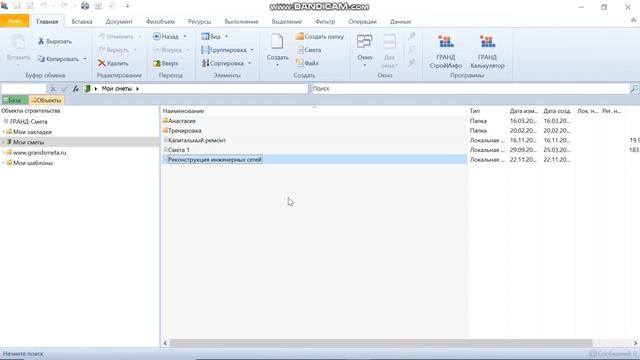The width and height of the screenshot is (640, 360).
Task: Launch ГРАНД СтройИнфо program
Action: (x=446, y=52)
